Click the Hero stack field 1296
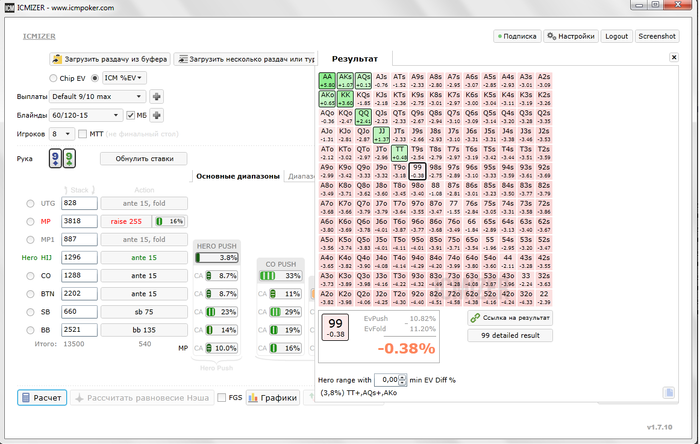 coord(79,257)
